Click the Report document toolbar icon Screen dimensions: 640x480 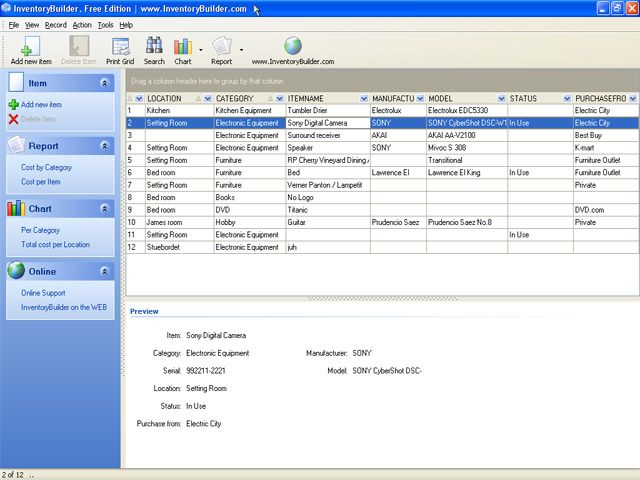pos(222,46)
